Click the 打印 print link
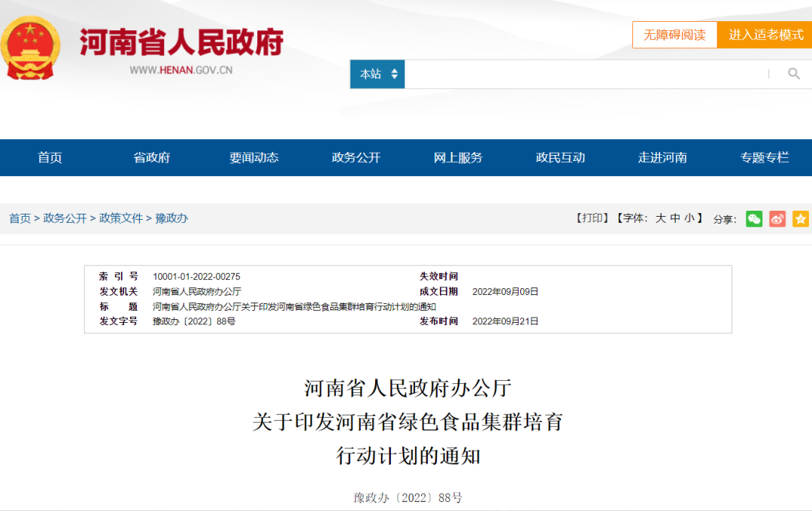 592,218
